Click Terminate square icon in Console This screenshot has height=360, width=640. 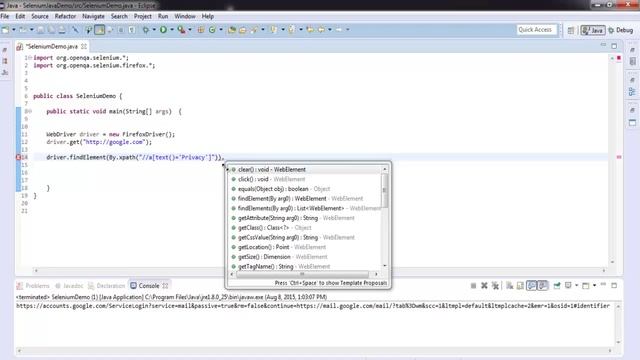point(473,286)
